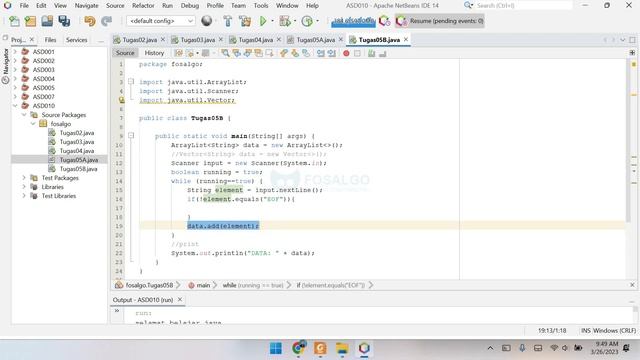Click Find Previous Occurrence editor icon
The width and height of the screenshot is (640, 360).
point(236,53)
